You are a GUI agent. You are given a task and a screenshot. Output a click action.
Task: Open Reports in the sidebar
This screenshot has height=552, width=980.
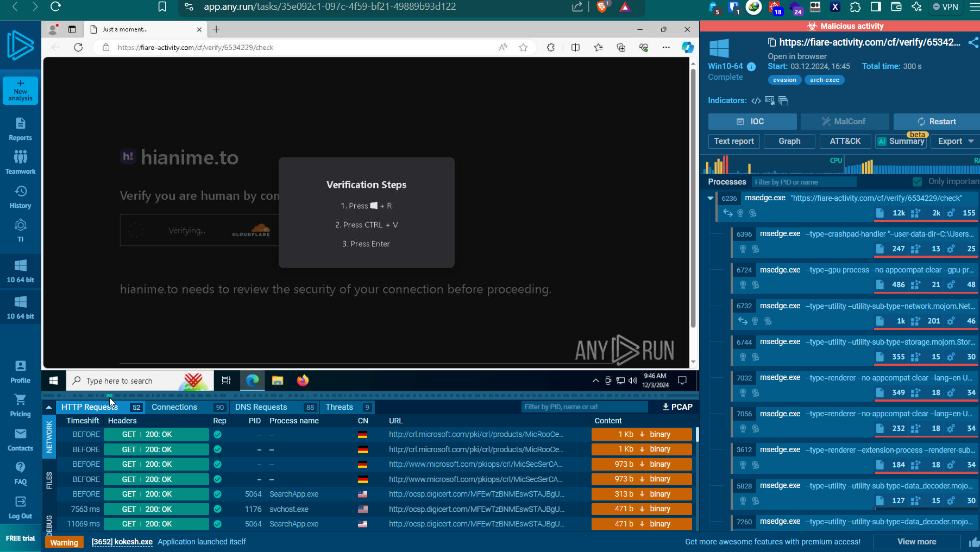click(x=20, y=129)
